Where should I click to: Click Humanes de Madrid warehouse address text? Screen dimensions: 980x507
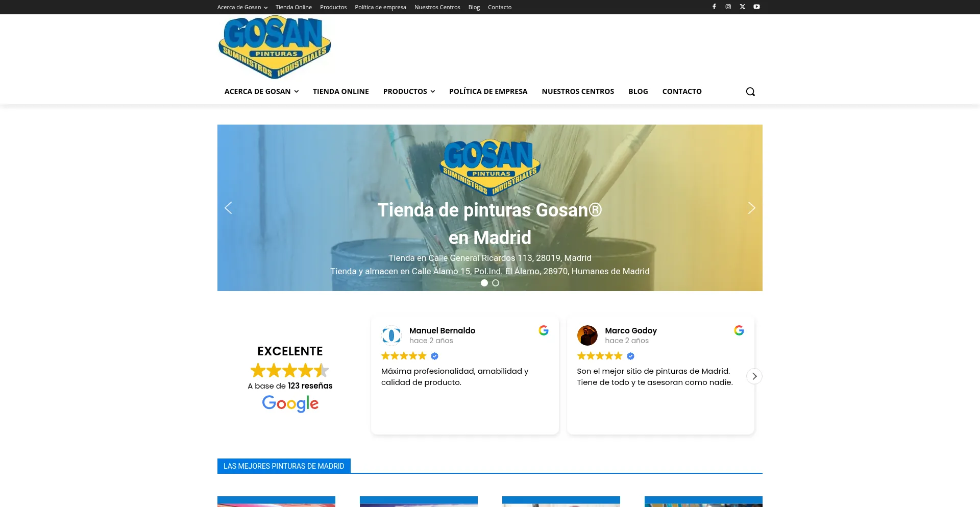tap(490, 271)
